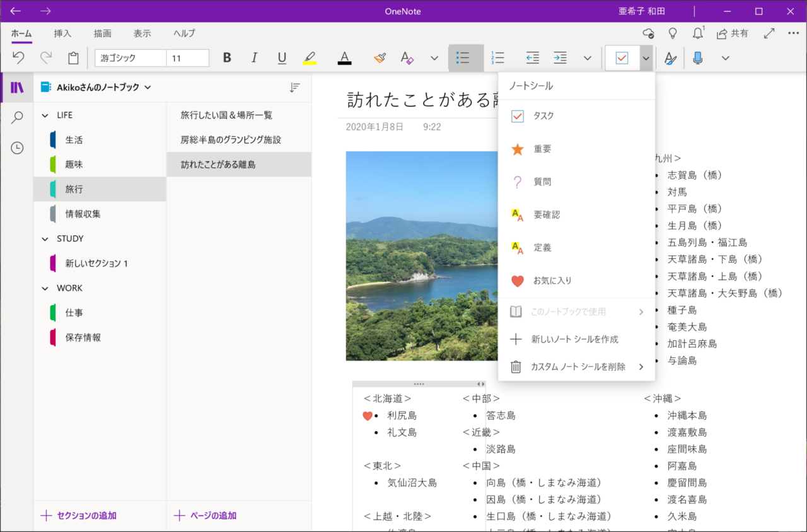
Task: Toggle bold formatting
Action: click(227, 58)
